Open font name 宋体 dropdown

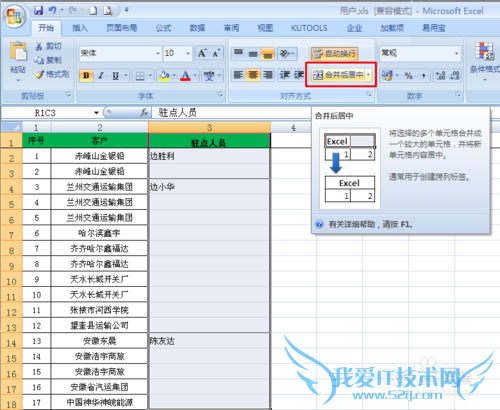pos(158,53)
